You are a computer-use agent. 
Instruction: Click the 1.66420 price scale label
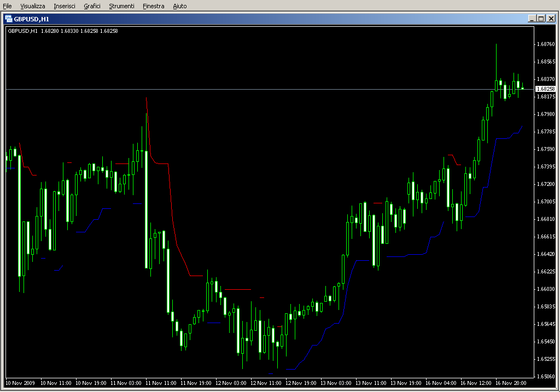546,254
